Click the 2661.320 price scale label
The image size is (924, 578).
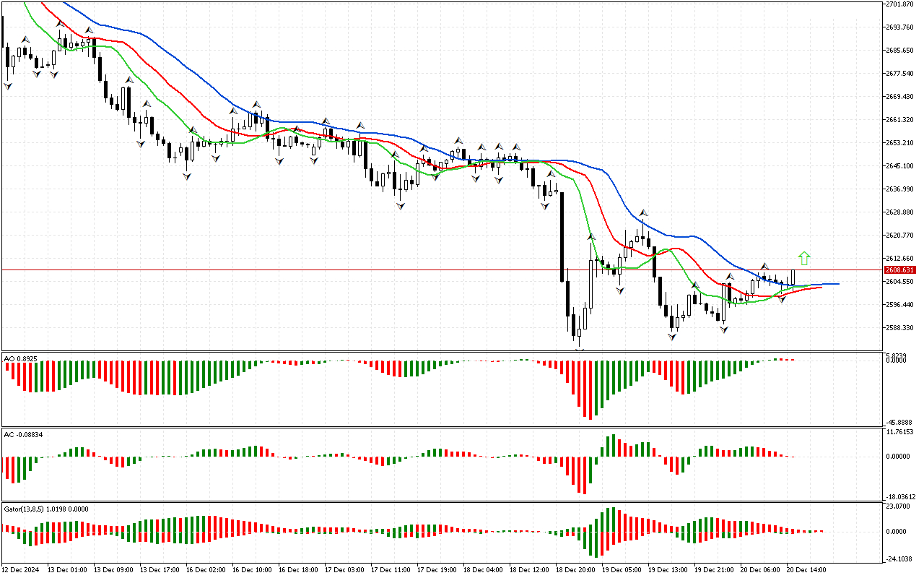click(901, 120)
